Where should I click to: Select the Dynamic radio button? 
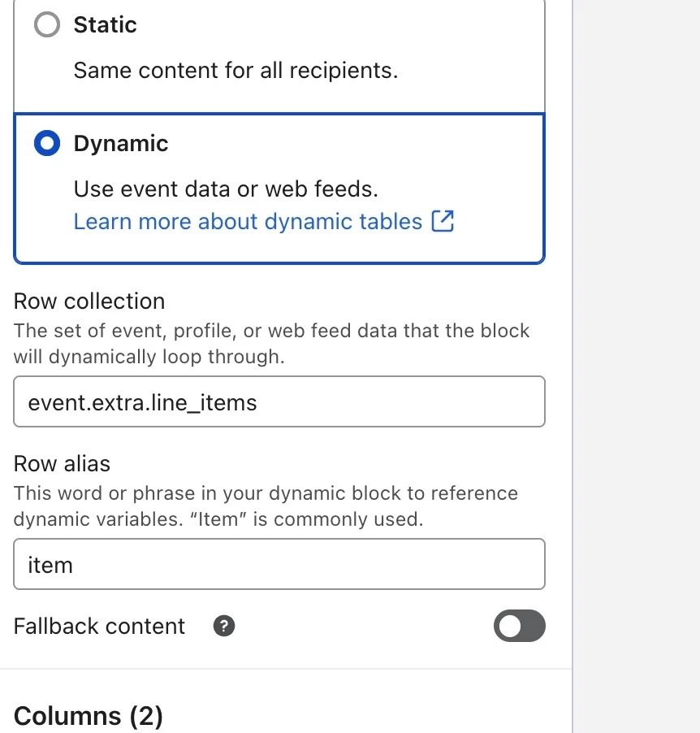[47, 144]
